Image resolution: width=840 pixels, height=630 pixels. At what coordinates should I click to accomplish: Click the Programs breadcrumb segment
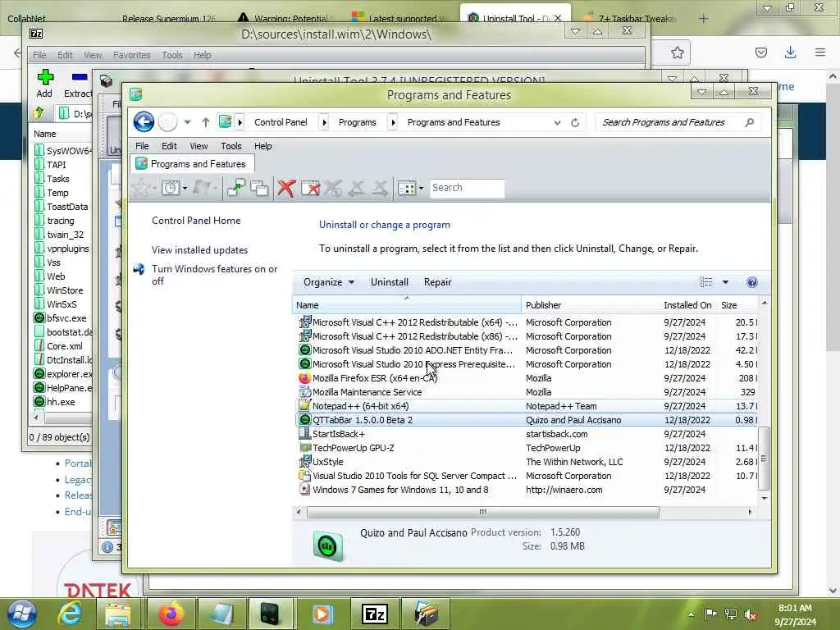358,123
